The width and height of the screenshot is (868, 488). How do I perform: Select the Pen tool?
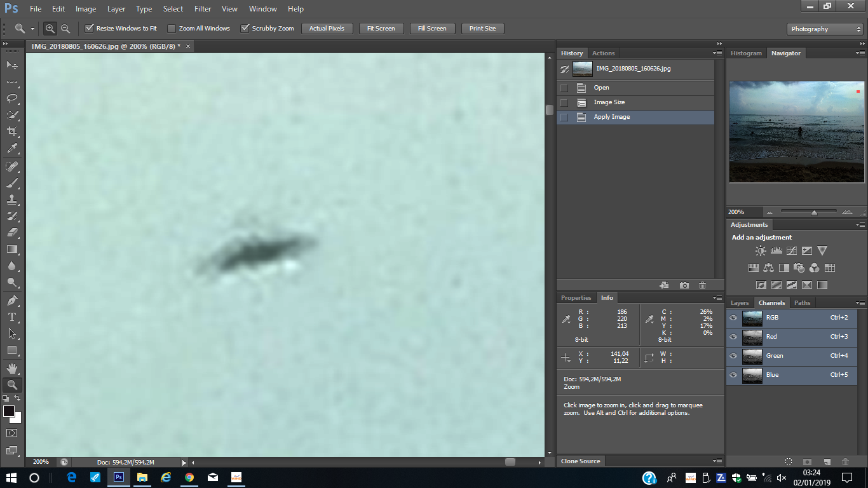click(12, 301)
